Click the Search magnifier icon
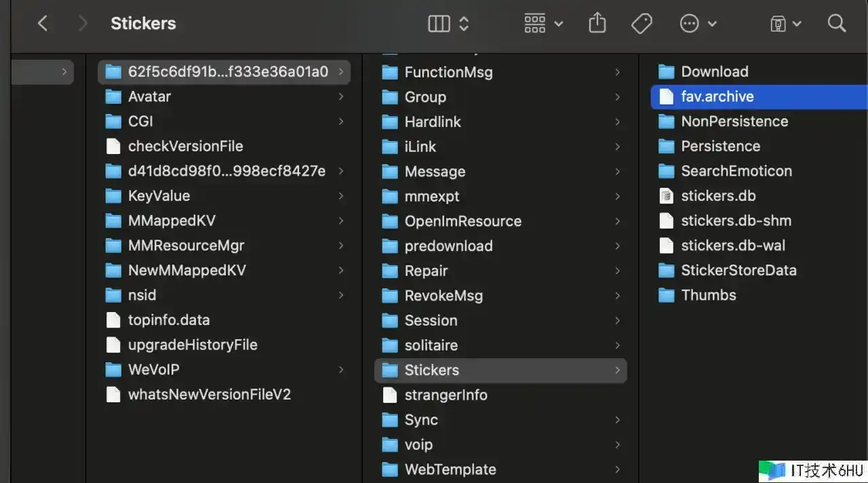Screen dimensions: 868x483 tap(837, 24)
